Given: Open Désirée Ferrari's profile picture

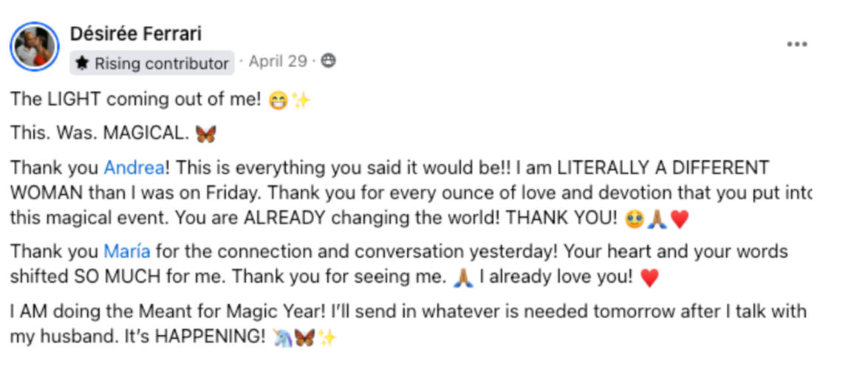Looking at the screenshot, I should click(x=34, y=47).
